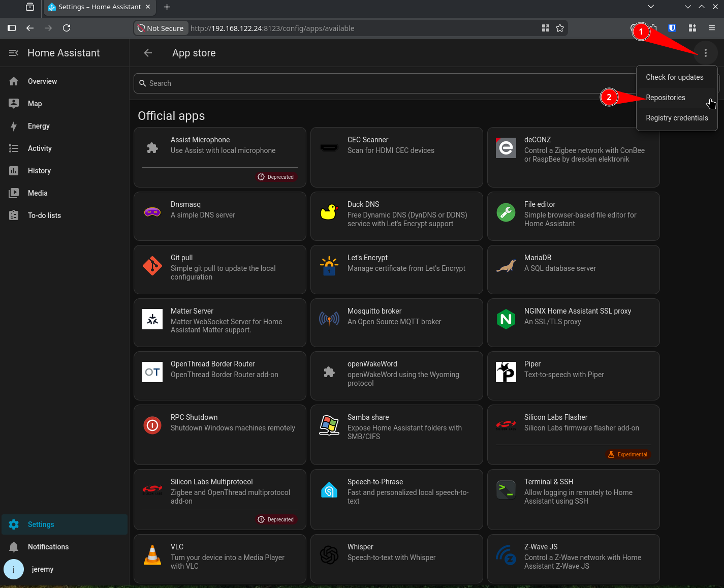The width and height of the screenshot is (724, 588).
Task: Click the MariaDB seal icon
Action: click(506, 266)
